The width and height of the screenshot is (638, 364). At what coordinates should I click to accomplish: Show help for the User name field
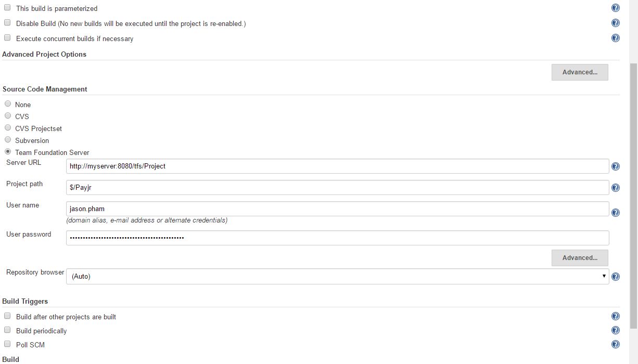coord(616,212)
